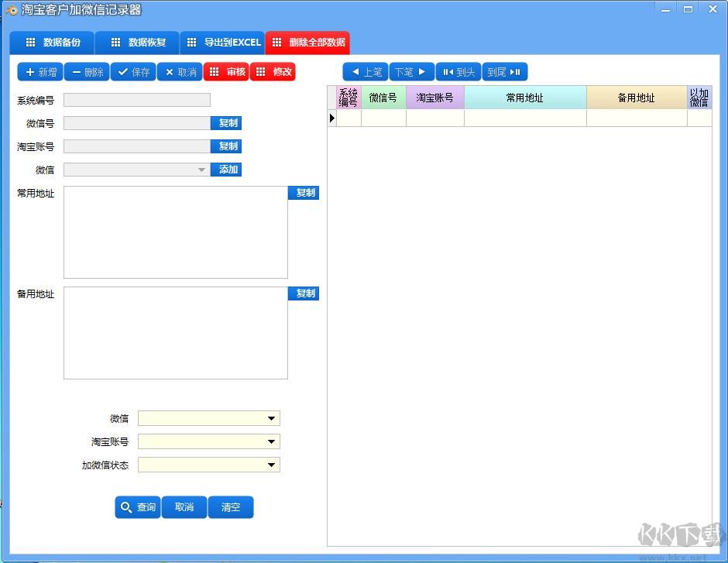This screenshot has width=728, height=563.
Task: Jump to first record with 到头
Action: (458, 72)
